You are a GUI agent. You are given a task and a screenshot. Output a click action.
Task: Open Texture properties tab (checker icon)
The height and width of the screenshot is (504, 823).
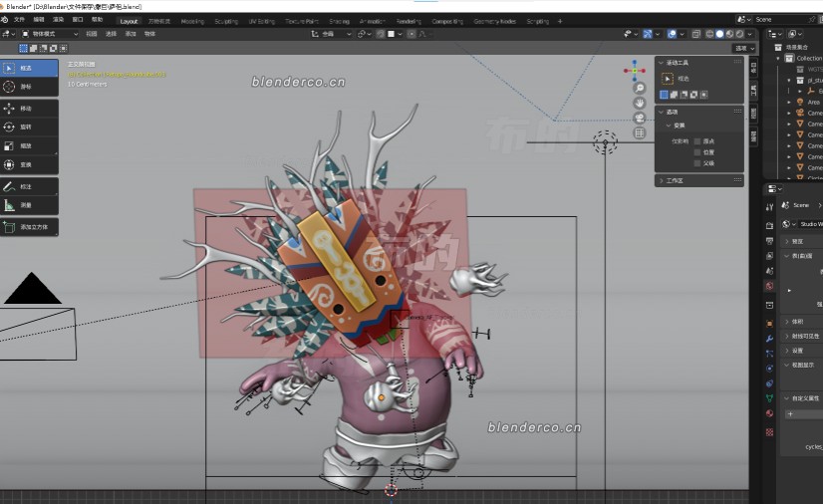[x=769, y=432]
